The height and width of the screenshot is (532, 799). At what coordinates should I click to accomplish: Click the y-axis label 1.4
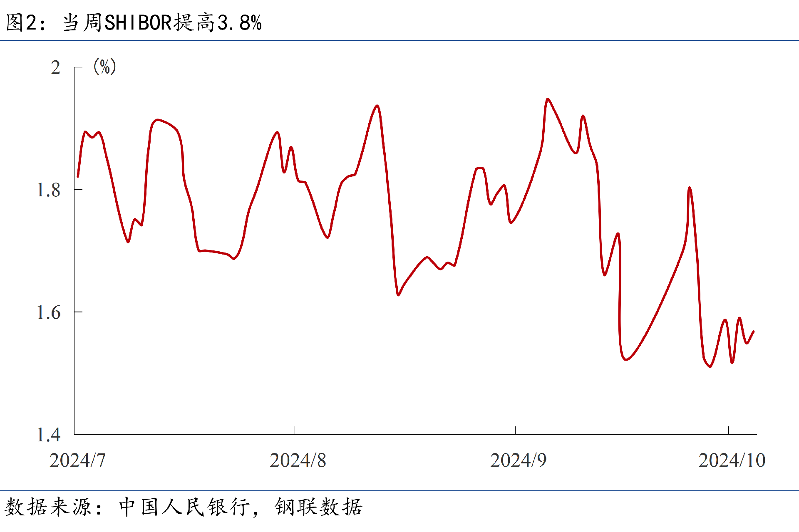[x=48, y=435]
